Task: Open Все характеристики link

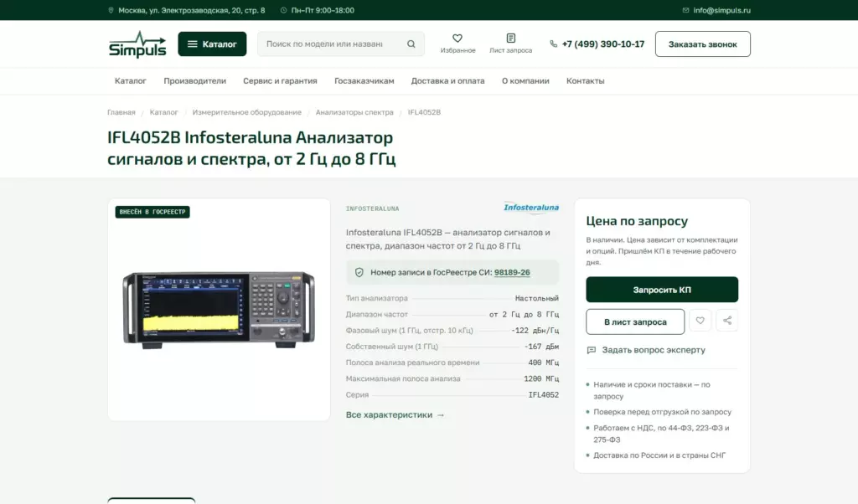Action: [x=395, y=415]
